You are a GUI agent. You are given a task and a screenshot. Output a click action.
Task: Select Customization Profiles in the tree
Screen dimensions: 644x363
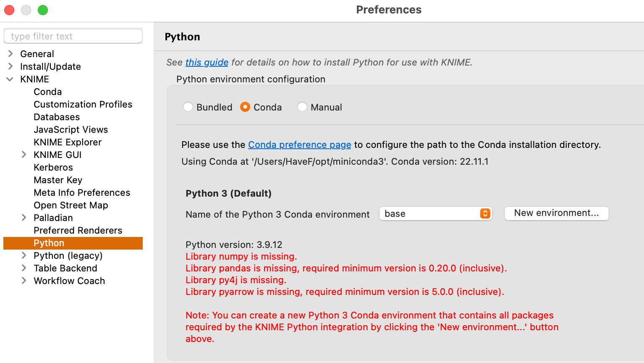(83, 104)
